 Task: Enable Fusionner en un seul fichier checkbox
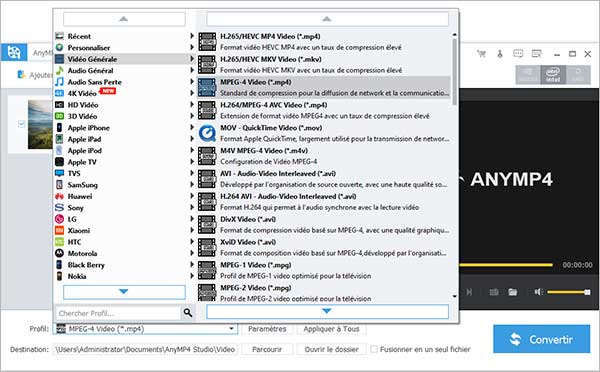point(374,349)
